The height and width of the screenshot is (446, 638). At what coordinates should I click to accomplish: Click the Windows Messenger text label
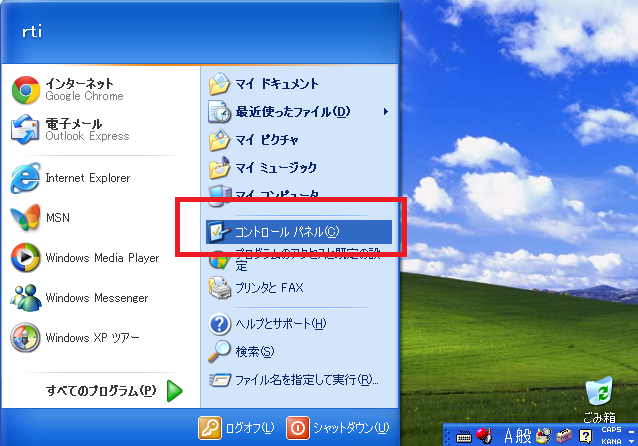[x=97, y=298]
